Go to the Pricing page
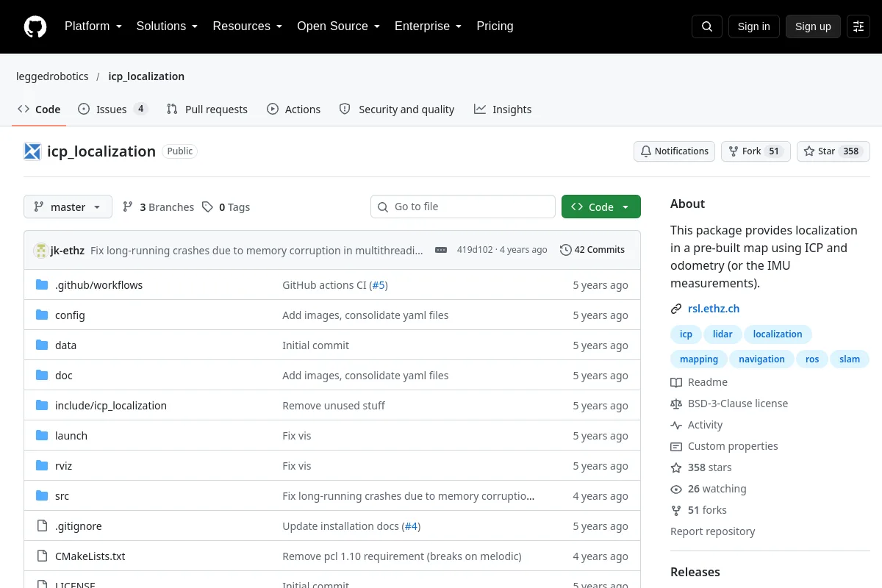The image size is (882, 588). (495, 26)
